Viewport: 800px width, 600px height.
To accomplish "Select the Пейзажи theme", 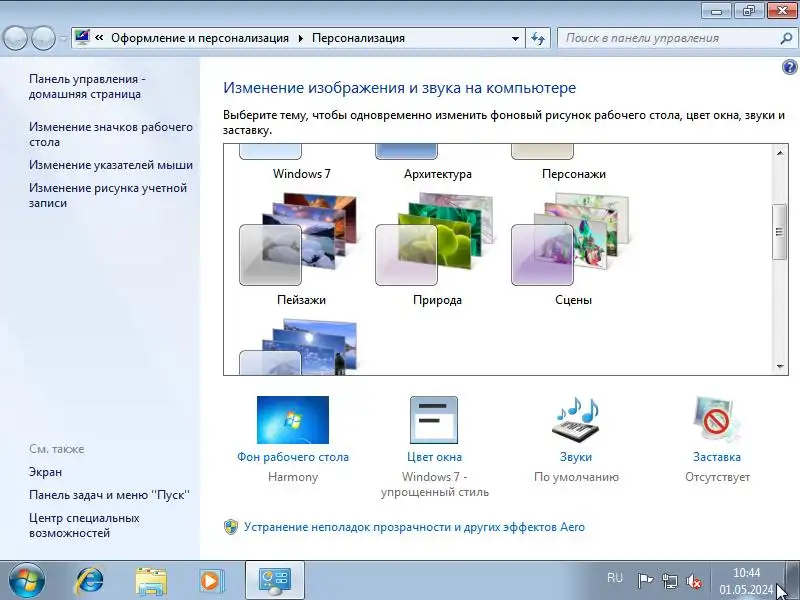I will [x=301, y=249].
